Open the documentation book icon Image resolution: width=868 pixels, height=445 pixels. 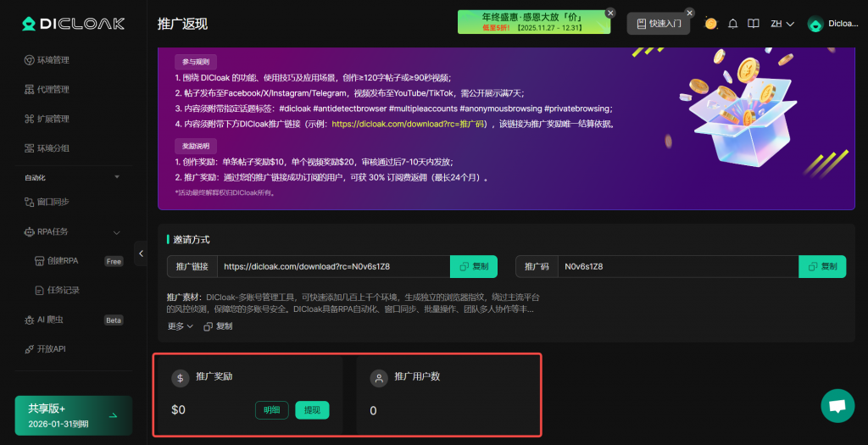pyautogui.click(x=754, y=24)
